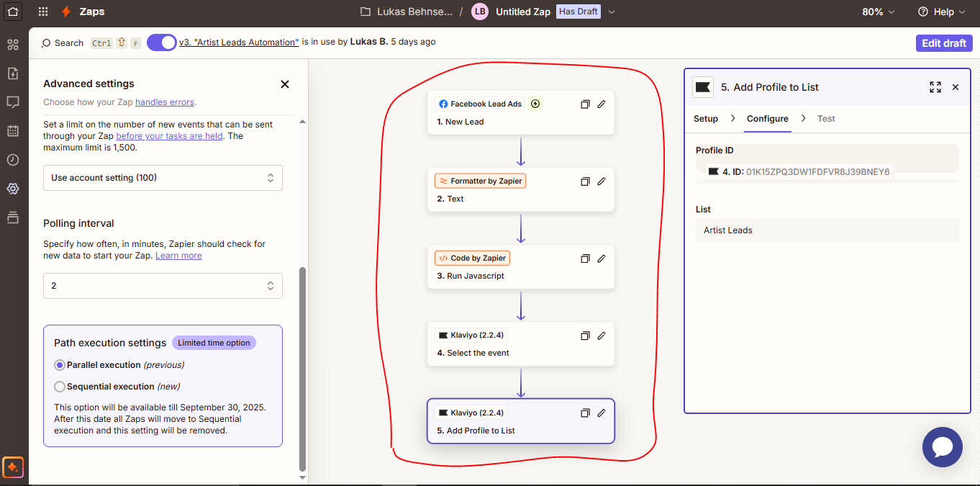Select the advanced settings gear icon in sidebar
Viewport: 980px width, 486px height.
(13, 189)
